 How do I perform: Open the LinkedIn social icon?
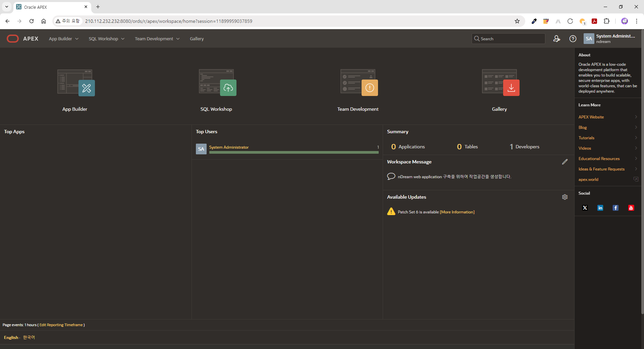click(x=600, y=208)
